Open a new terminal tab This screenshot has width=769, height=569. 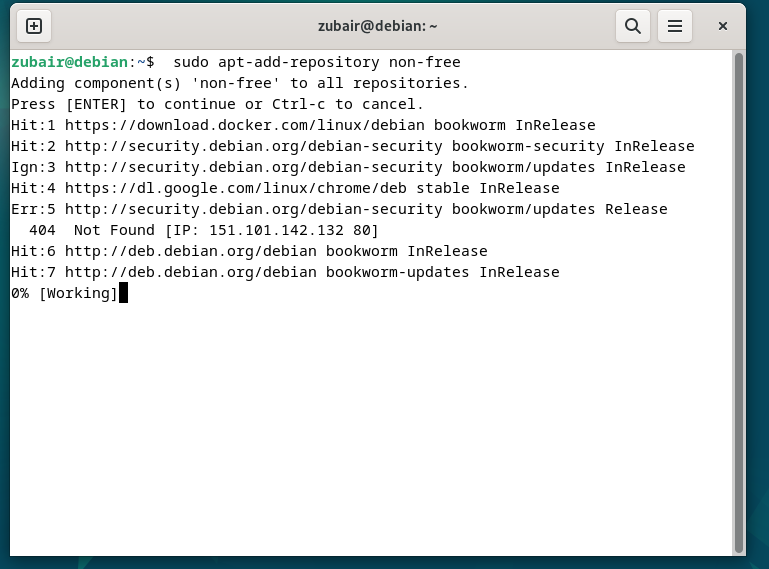click(34, 26)
